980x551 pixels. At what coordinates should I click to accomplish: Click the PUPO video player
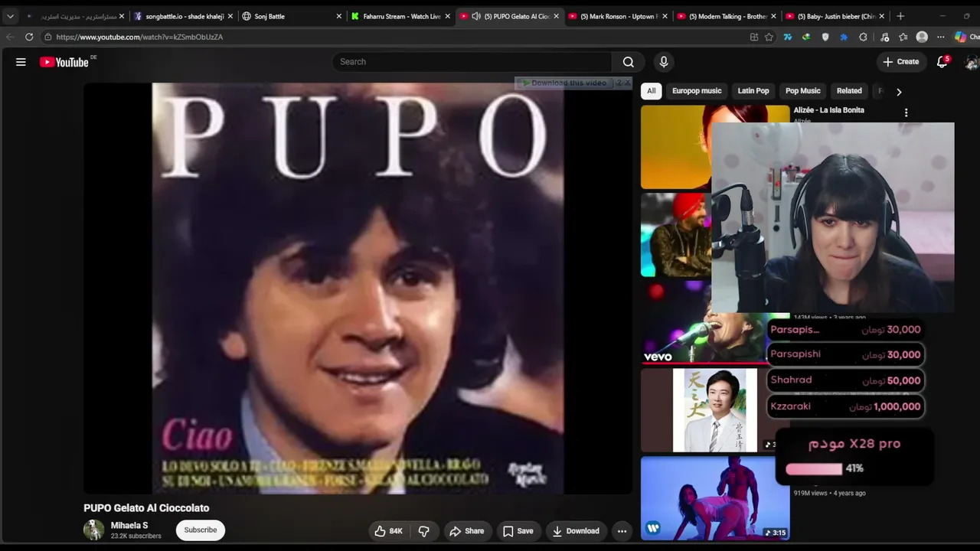coord(358,288)
